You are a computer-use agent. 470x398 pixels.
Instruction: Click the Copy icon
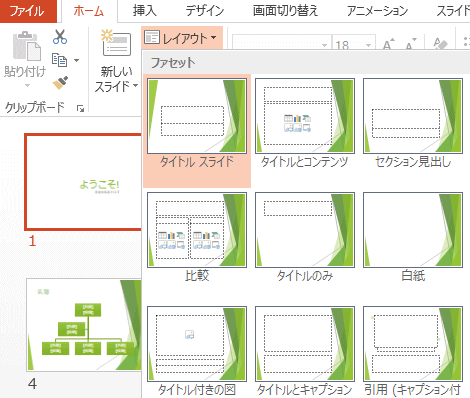coord(60,60)
